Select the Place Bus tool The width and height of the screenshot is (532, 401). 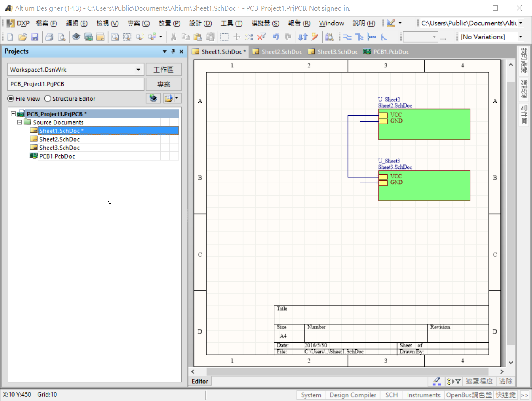point(359,37)
